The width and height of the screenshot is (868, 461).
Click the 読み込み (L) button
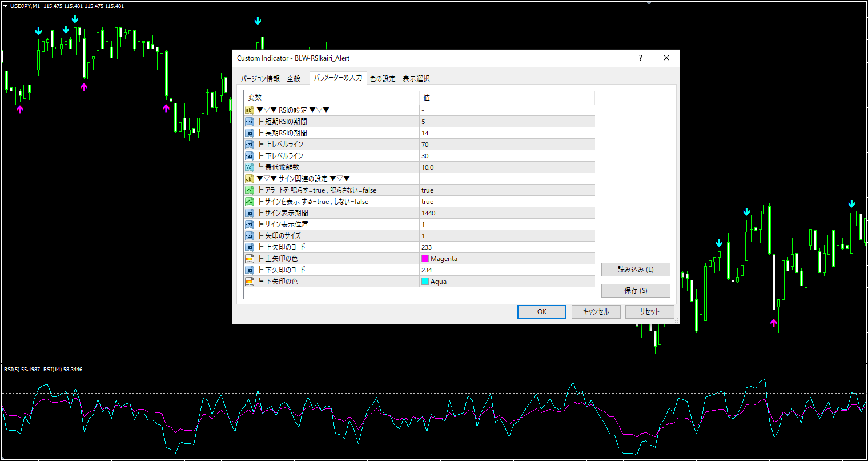click(x=636, y=270)
